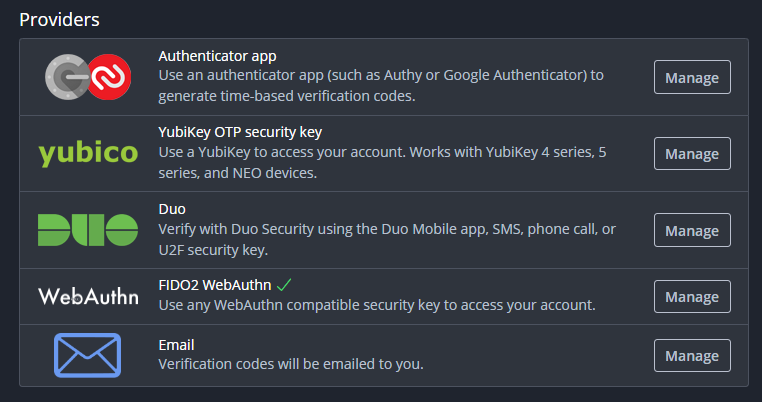Screen dimensions: 762x402
Task: Click the WebAuthn logo
Action: coord(88,297)
